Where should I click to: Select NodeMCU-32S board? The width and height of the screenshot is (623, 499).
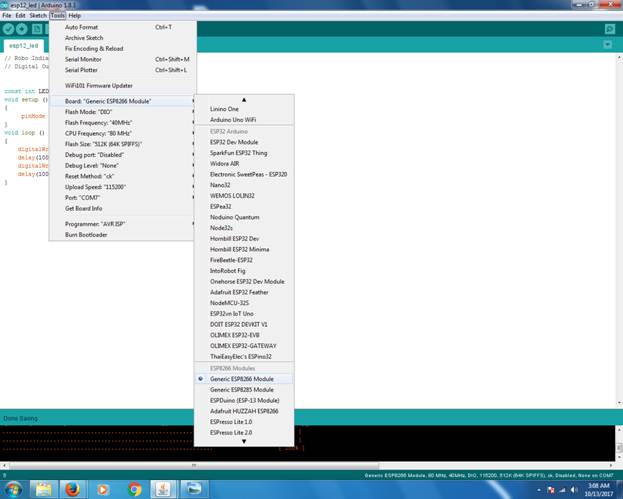[x=244, y=303]
